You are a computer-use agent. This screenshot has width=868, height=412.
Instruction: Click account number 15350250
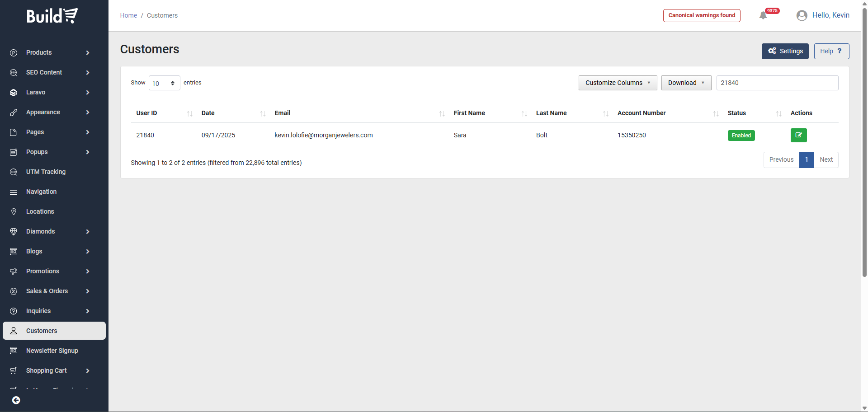[x=632, y=135]
